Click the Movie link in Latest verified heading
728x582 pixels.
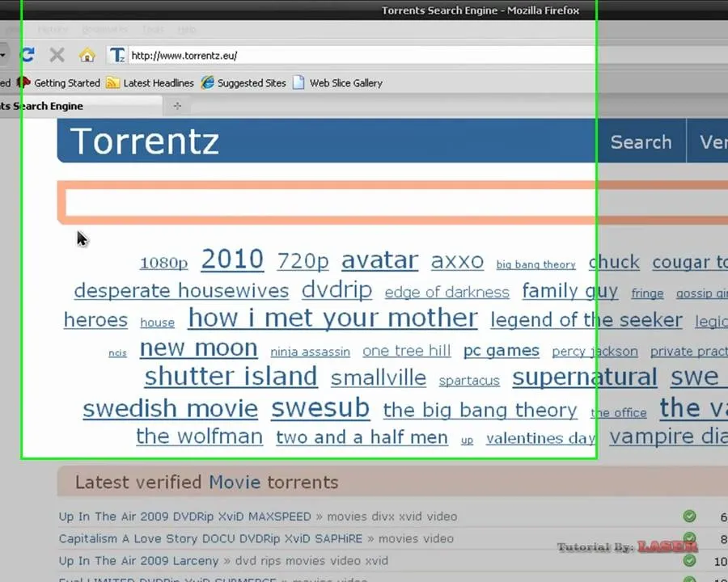(x=235, y=483)
